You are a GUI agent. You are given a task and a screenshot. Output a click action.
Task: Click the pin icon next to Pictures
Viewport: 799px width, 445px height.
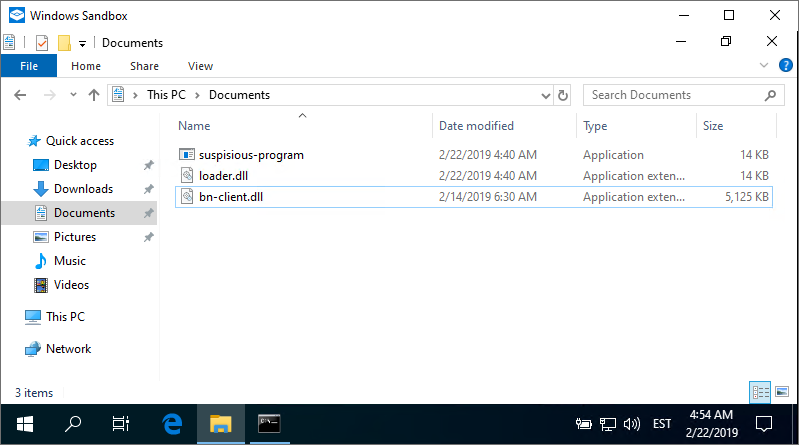(x=148, y=237)
